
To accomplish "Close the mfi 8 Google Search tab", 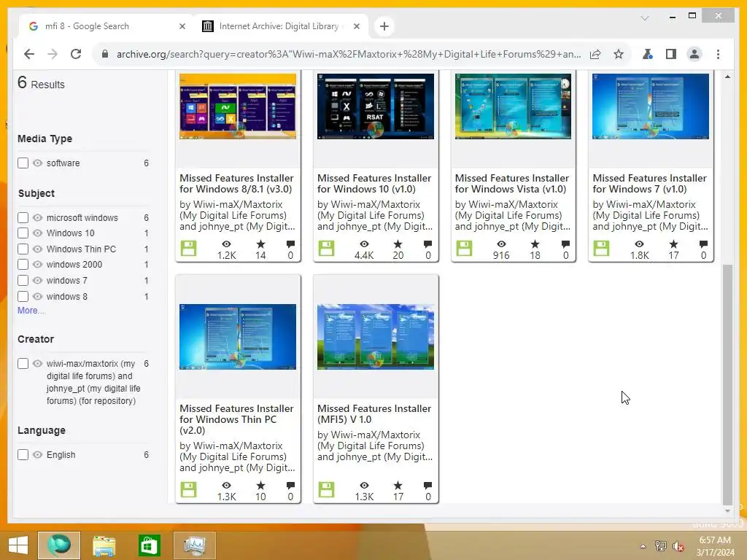I will (182, 26).
